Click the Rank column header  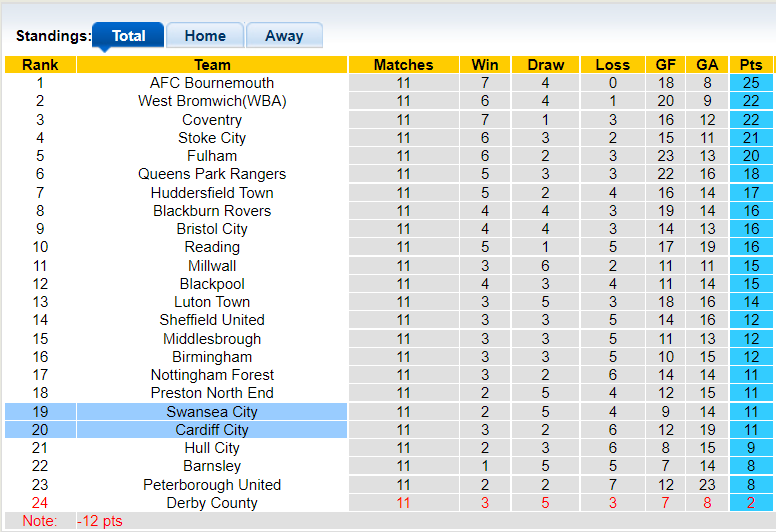pyautogui.click(x=40, y=65)
